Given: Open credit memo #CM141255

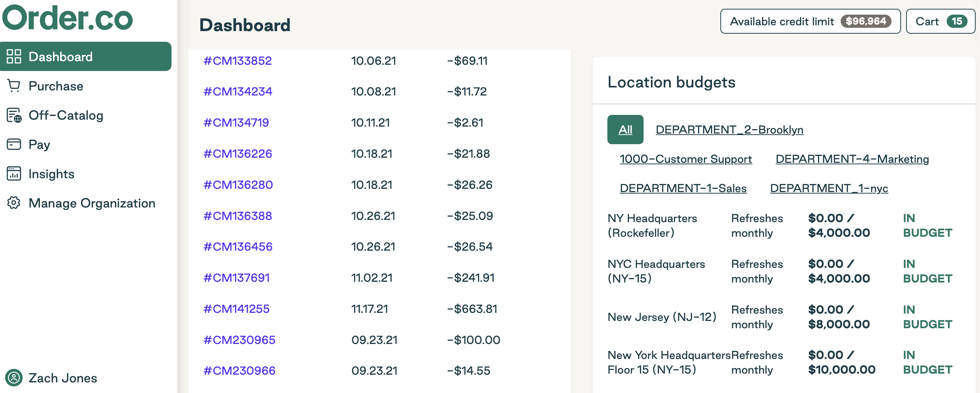Looking at the screenshot, I should [x=237, y=308].
